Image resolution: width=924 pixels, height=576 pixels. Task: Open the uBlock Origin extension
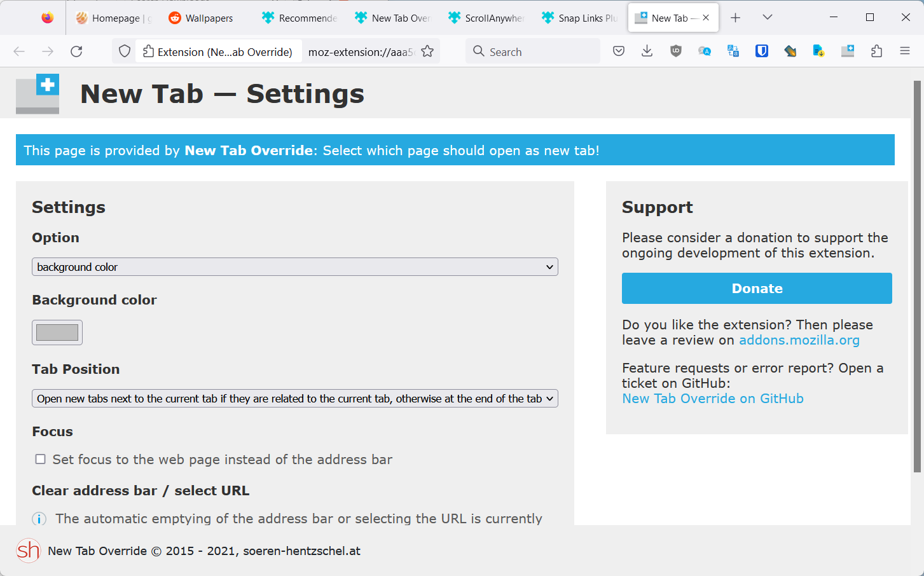(675, 51)
